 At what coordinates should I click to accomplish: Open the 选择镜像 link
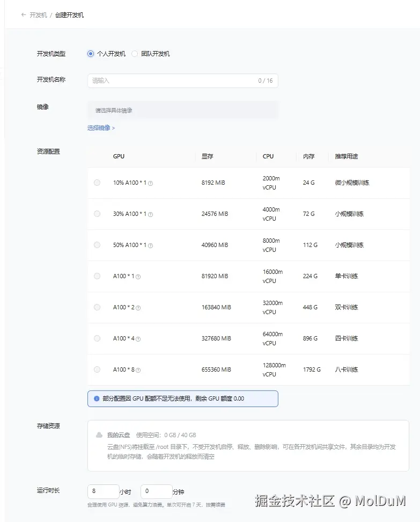click(x=101, y=128)
